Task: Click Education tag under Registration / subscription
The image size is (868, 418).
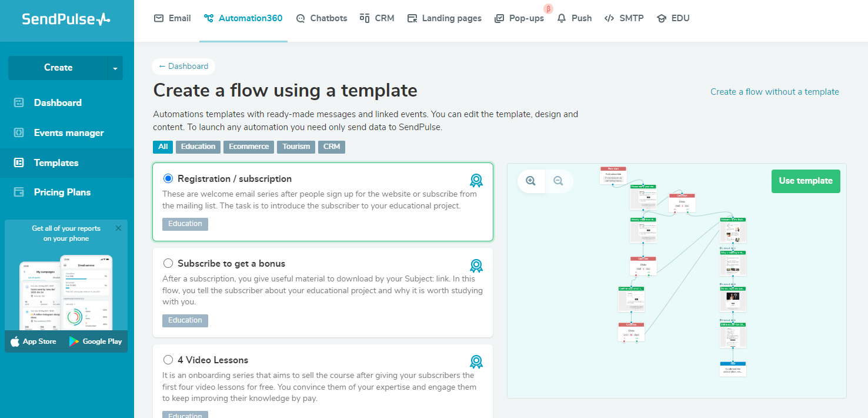Action: point(185,224)
